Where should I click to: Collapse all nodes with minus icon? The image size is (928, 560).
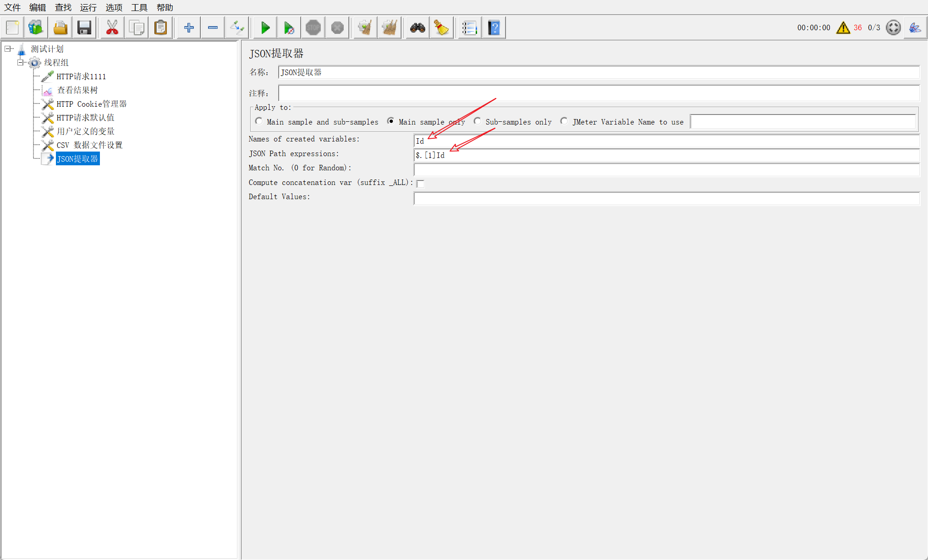(213, 28)
